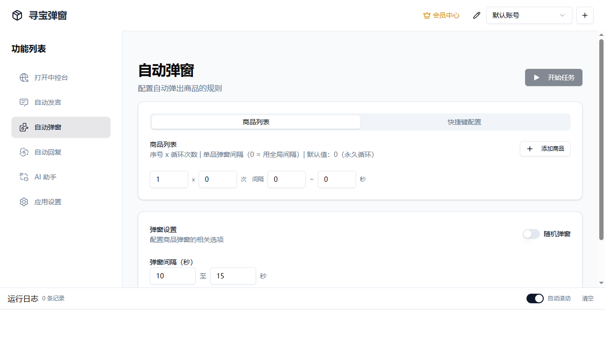Open AI 助手 page
605x364 pixels.
click(x=61, y=177)
